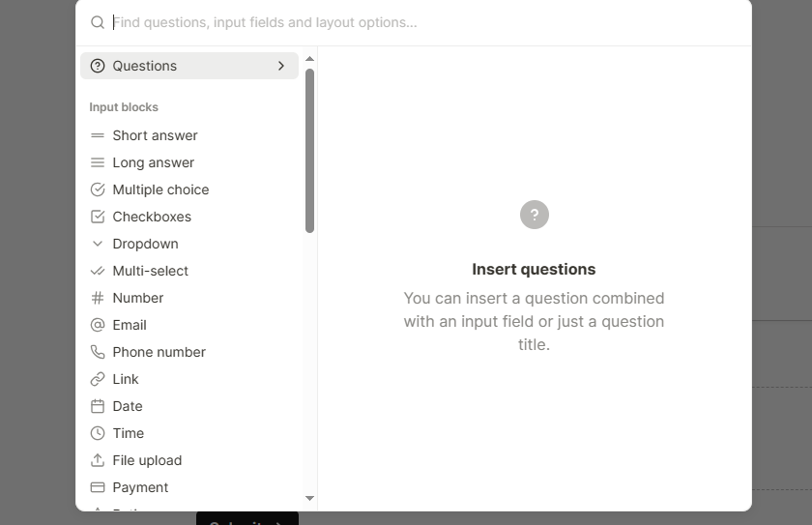Click the Time clock icon
This screenshot has height=525, width=812.
(97, 433)
